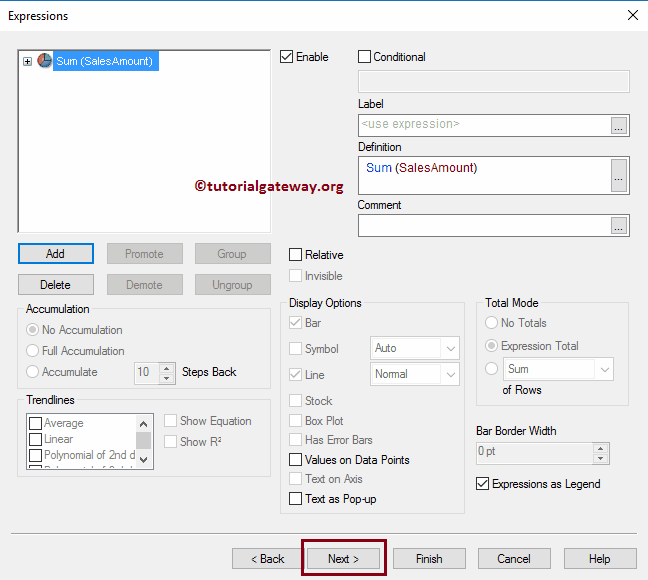Click the Bar Border Width field
This screenshot has height=580, width=648.
pyautogui.click(x=535, y=453)
